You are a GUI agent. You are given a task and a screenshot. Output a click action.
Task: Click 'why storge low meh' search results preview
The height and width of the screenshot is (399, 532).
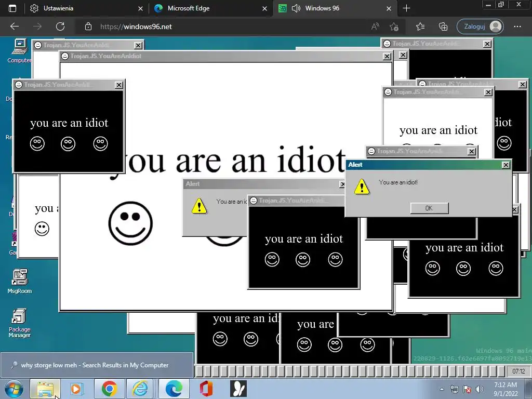(x=97, y=365)
